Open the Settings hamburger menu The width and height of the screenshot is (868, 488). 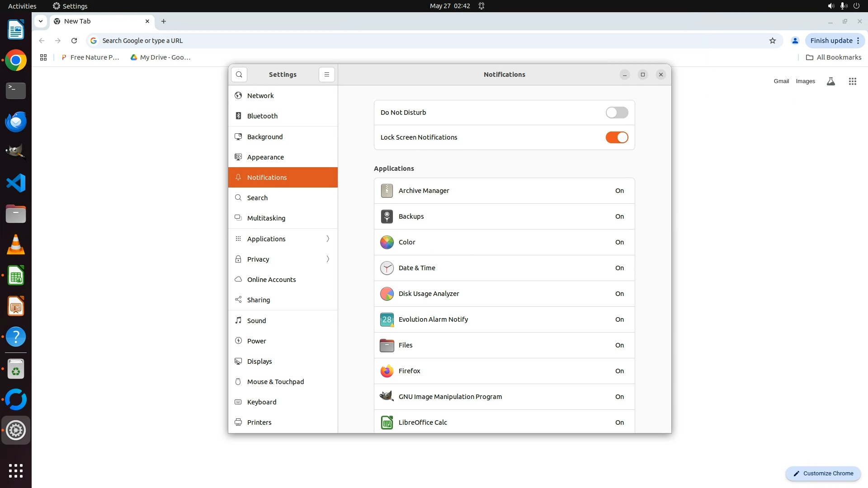pyautogui.click(x=327, y=75)
